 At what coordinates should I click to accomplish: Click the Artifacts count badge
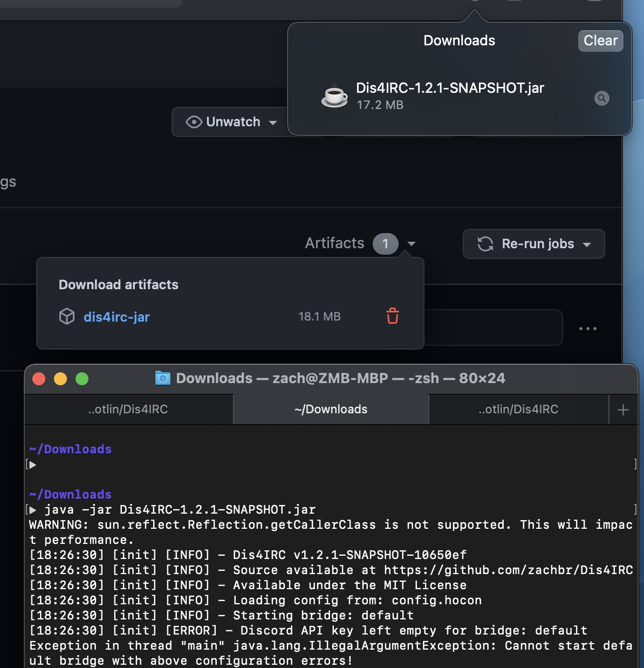(385, 244)
